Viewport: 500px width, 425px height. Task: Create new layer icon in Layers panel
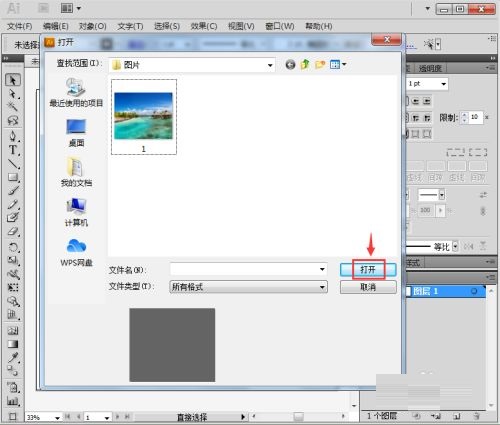457,416
